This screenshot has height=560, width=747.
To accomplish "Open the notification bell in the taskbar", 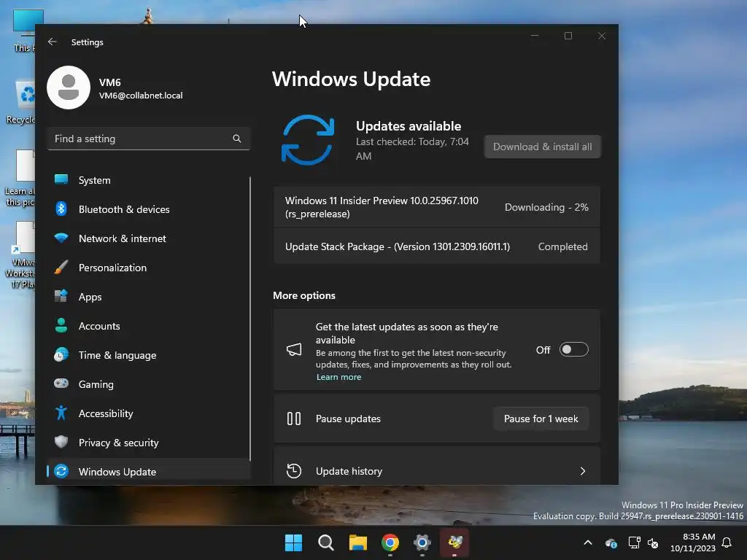I will coord(727,542).
